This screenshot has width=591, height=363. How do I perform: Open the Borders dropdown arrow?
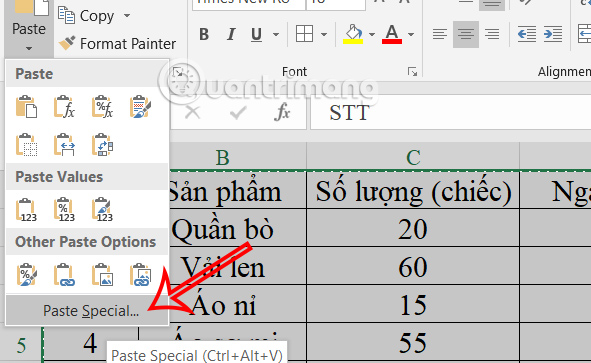coord(324,34)
